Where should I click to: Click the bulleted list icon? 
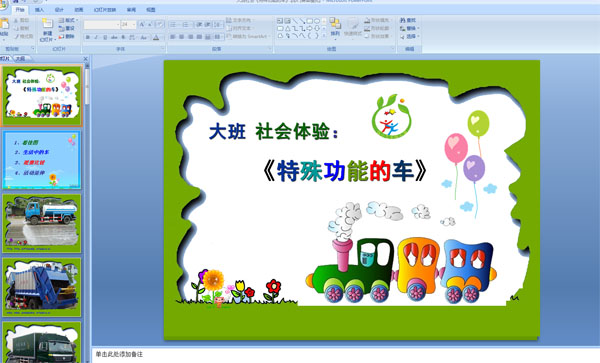tap(173, 24)
